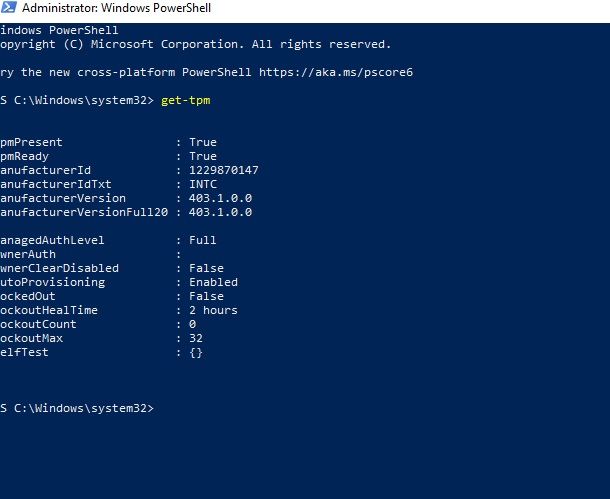Click the LockoutMax 32 value

point(196,338)
